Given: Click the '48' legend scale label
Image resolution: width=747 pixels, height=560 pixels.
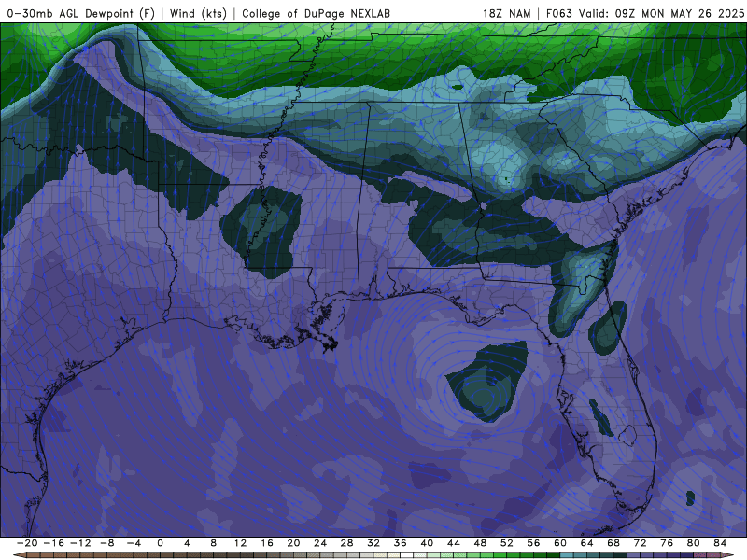Looking at the screenshot, I should point(480,543).
